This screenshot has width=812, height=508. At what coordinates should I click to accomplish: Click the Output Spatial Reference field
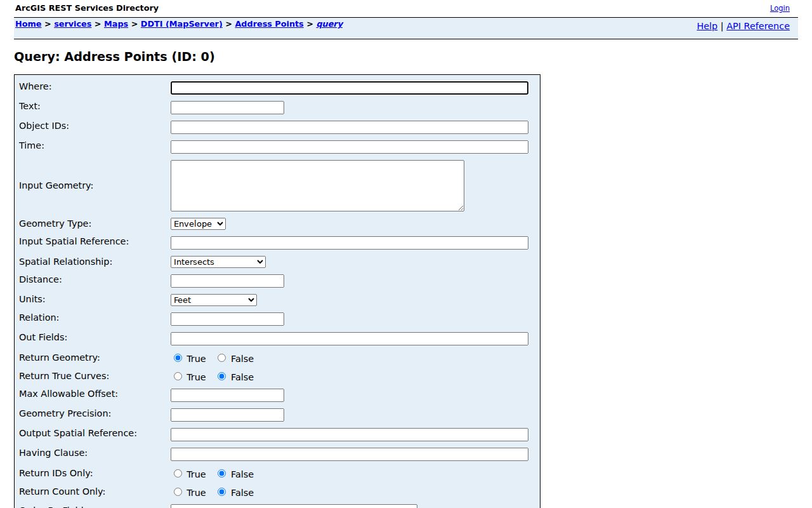pos(350,435)
